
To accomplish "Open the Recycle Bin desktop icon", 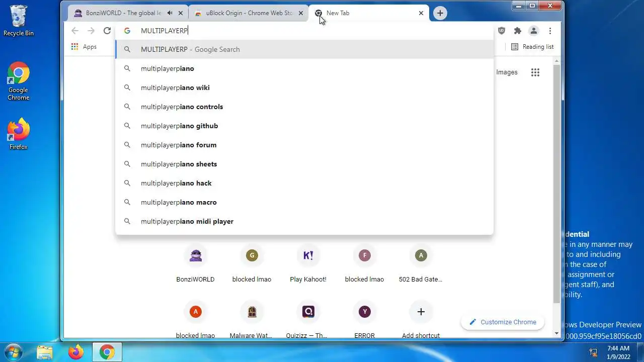I will [x=19, y=21].
